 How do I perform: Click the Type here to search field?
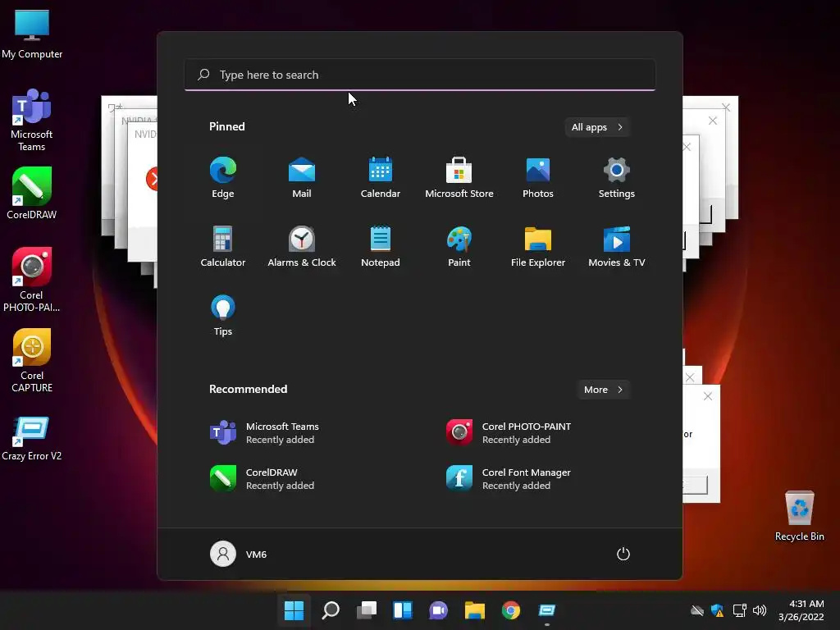pos(420,75)
